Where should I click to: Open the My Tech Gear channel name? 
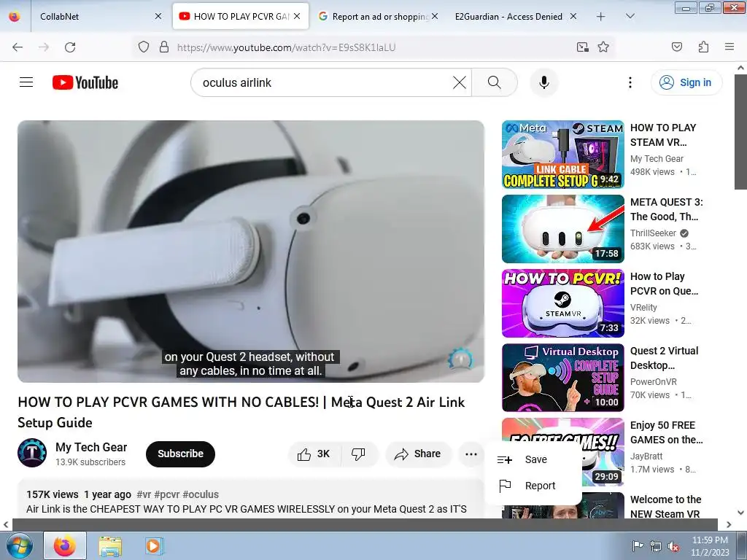[91, 447]
